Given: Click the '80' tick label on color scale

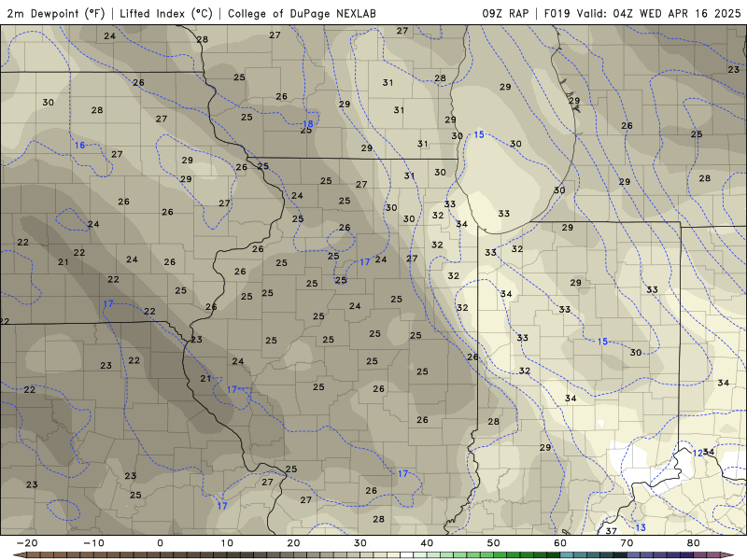Looking at the screenshot, I should [694, 543].
